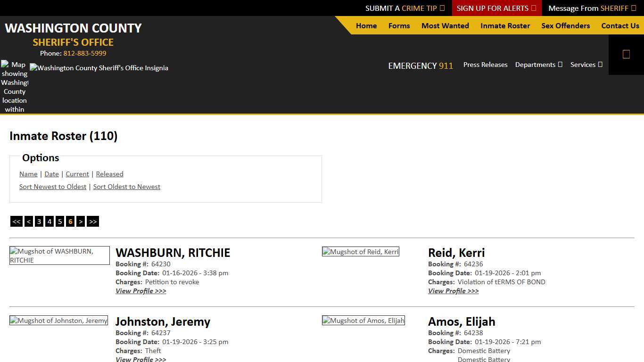The width and height of the screenshot is (644, 362).
Task: Navigate to the Sex Offenders section
Action: point(565,26)
